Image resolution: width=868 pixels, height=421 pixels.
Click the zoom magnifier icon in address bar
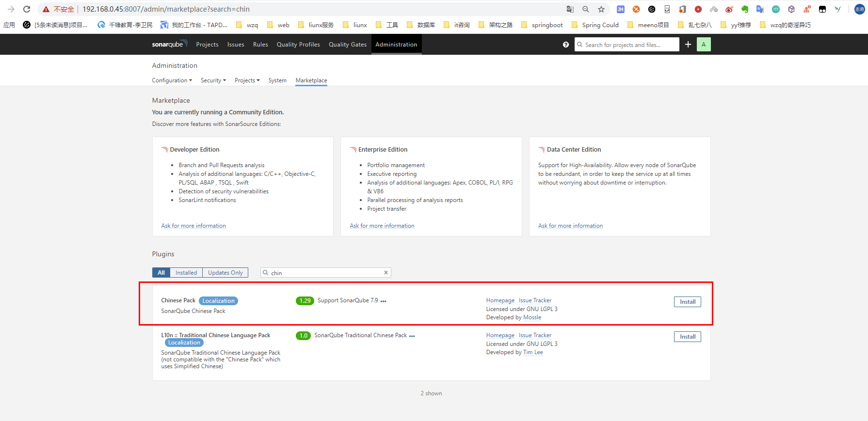[586, 9]
